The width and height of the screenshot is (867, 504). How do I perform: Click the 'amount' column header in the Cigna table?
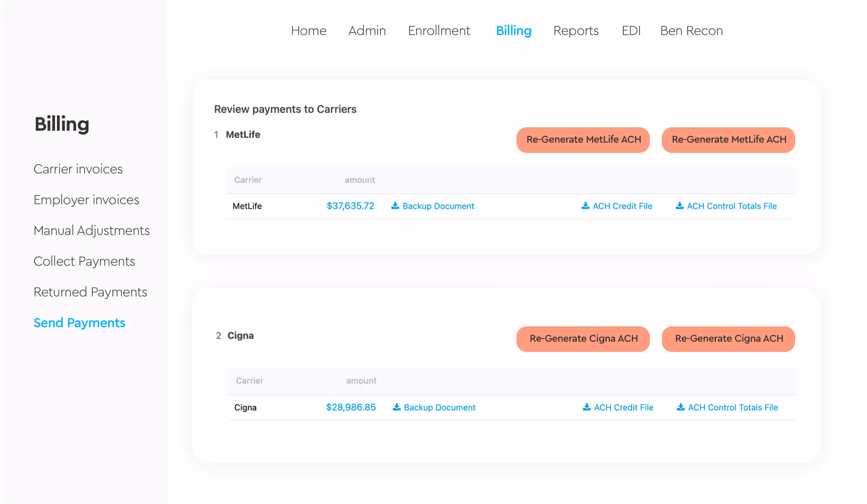pos(361,381)
